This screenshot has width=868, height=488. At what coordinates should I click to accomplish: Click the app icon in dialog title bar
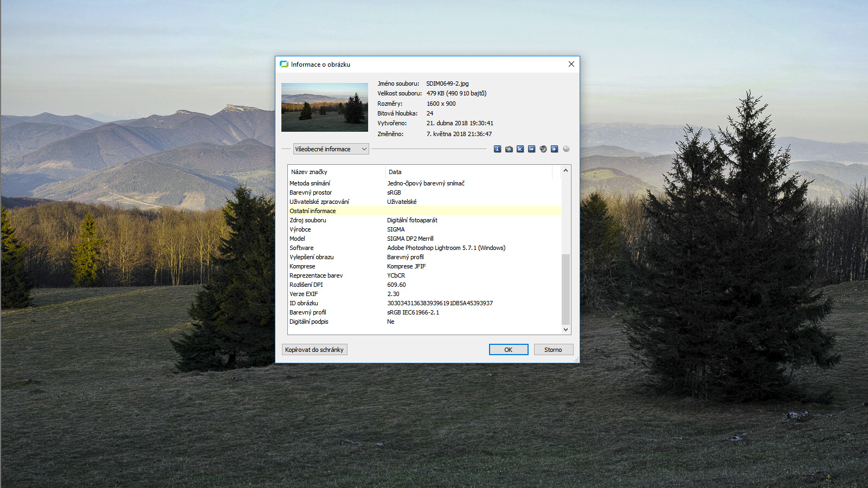pyautogui.click(x=284, y=64)
